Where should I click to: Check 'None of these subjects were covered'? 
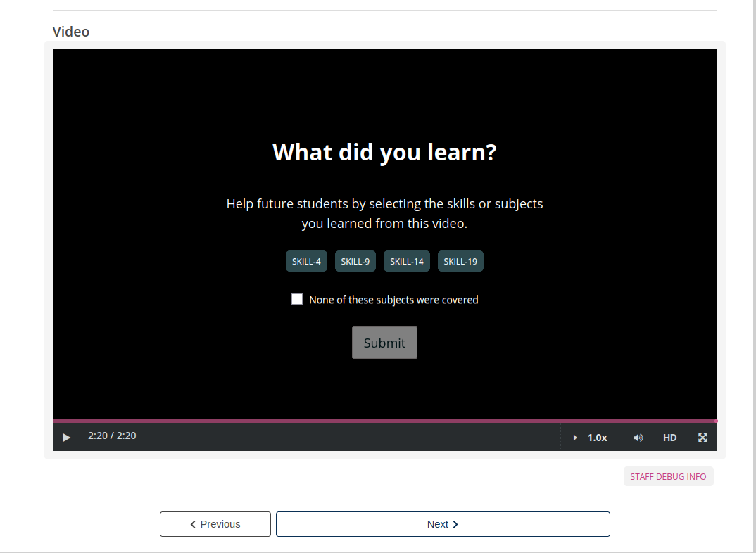click(297, 298)
